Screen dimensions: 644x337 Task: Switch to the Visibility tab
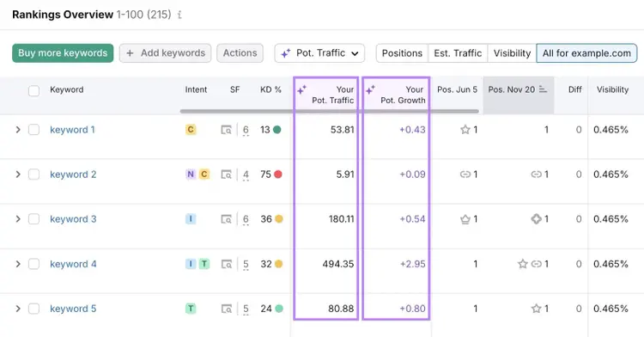[512, 53]
